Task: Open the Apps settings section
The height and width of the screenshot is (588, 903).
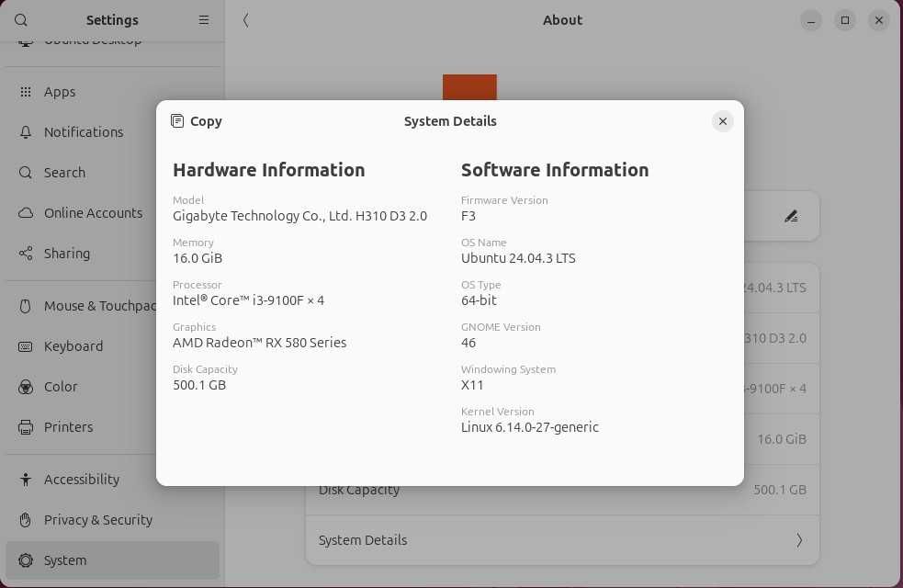Action: pyautogui.click(x=112, y=92)
